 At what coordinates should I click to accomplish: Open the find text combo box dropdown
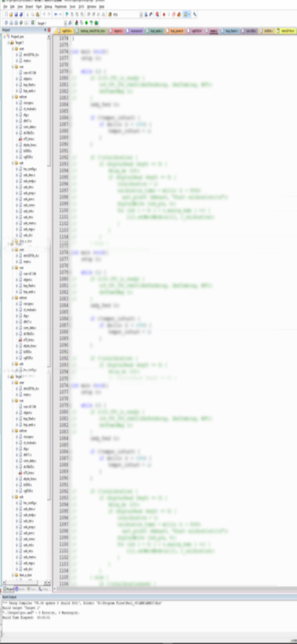click(x=141, y=14)
